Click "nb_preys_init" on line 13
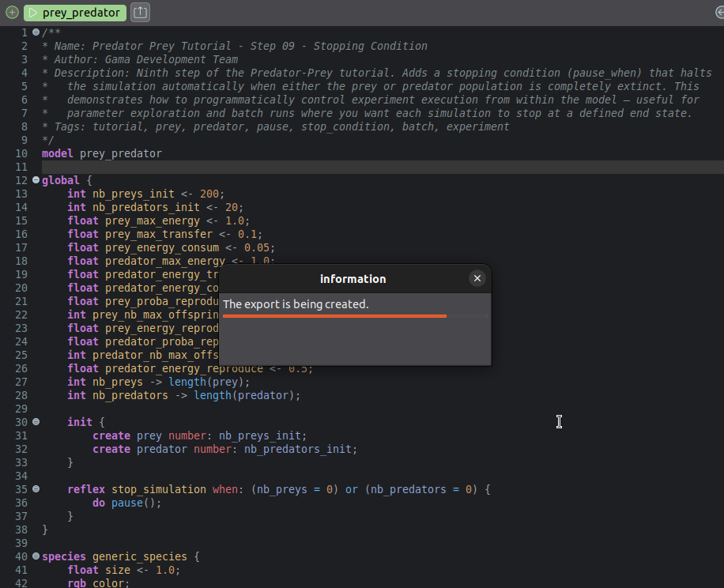The height and width of the screenshot is (588, 724). pyautogui.click(x=133, y=194)
